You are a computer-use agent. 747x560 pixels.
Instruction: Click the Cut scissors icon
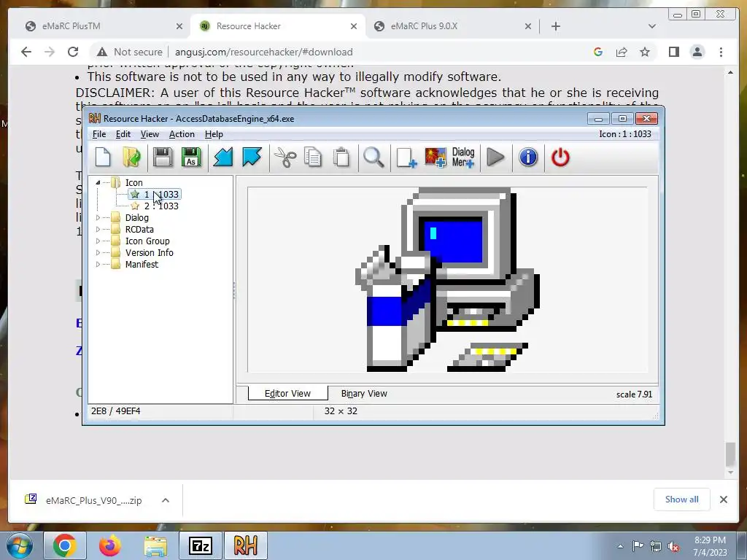(x=285, y=157)
